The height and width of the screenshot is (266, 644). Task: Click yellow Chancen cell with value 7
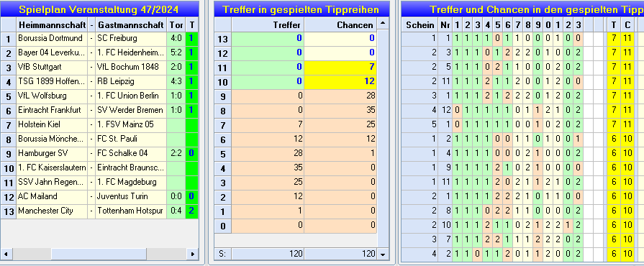[340, 68]
